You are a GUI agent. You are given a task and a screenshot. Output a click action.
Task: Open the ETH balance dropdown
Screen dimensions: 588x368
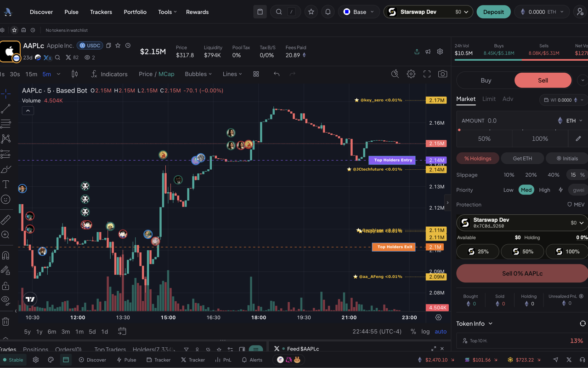(542, 12)
